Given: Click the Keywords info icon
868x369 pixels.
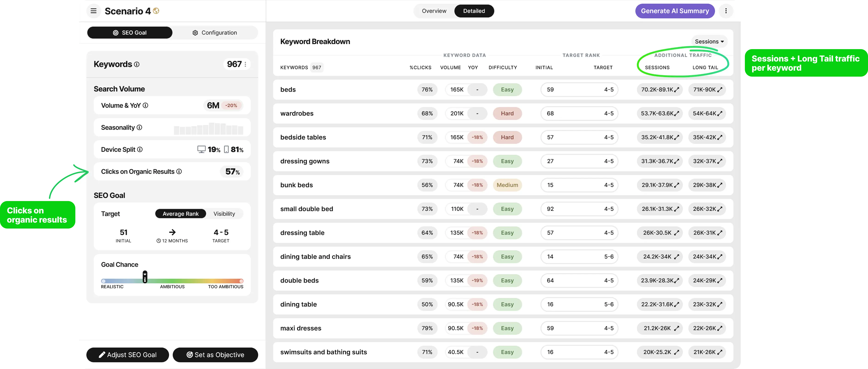Looking at the screenshot, I should (x=136, y=64).
